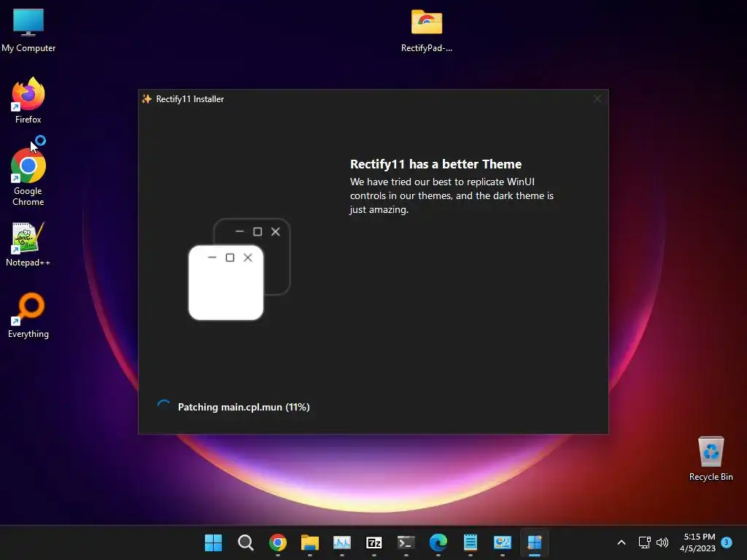747x560 pixels.
Task: Open the network status tray icon
Action: (645, 542)
